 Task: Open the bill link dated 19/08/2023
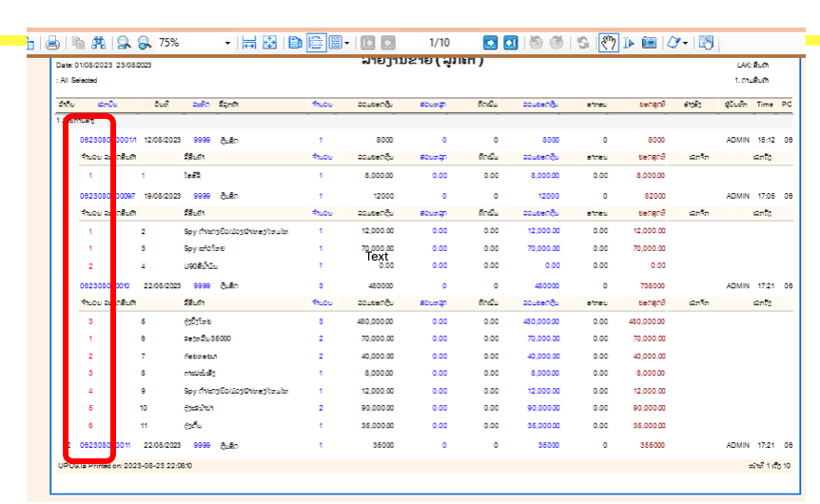point(107,196)
